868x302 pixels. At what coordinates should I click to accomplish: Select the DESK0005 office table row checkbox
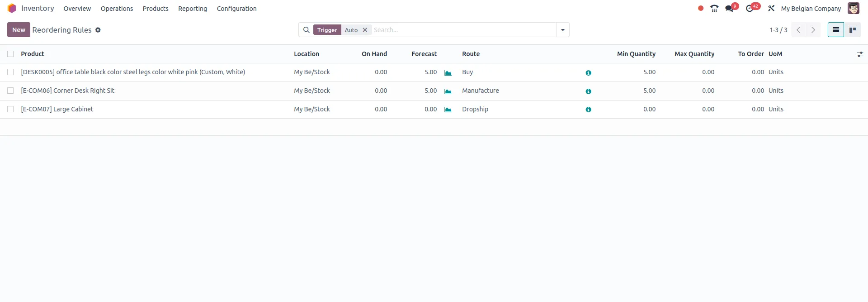coord(10,72)
